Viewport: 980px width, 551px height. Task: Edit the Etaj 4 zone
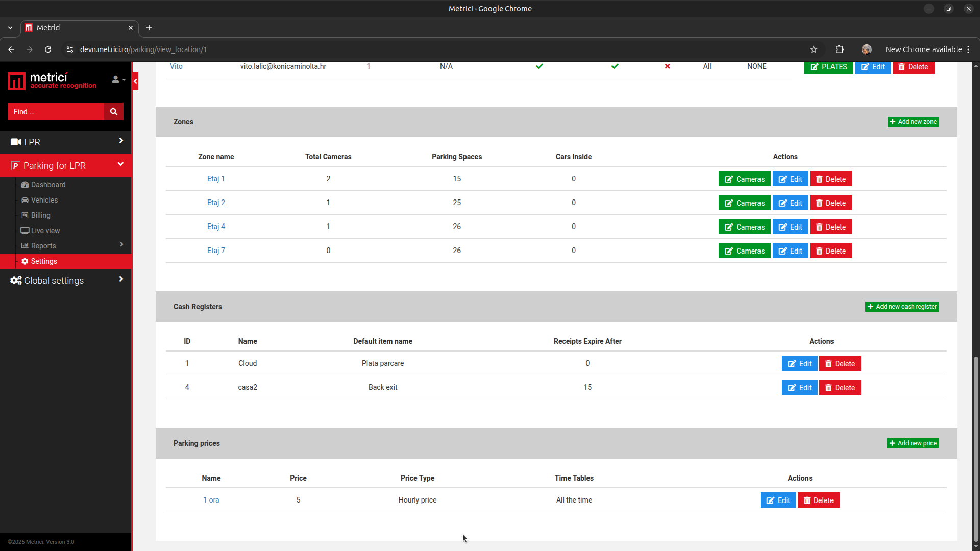(x=790, y=227)
